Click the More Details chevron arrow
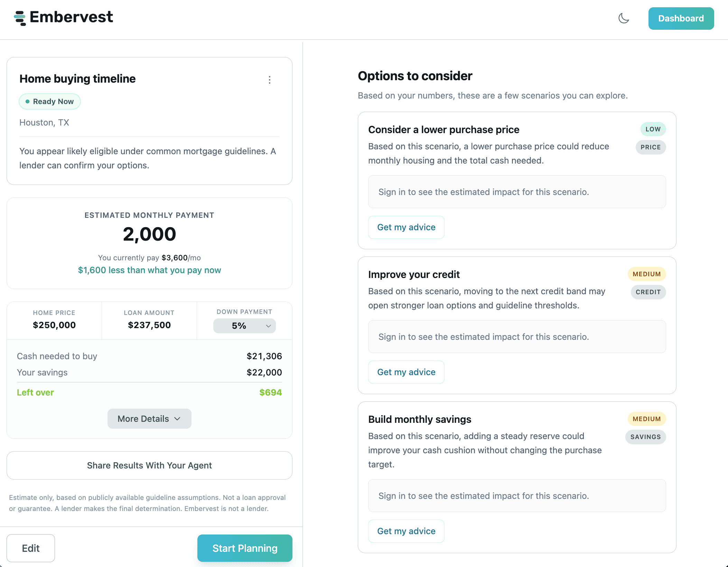728x567 pixels. 178,419
